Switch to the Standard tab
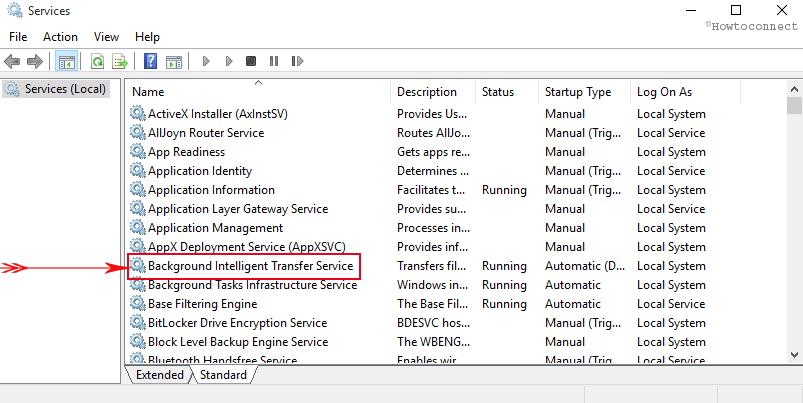Viewport: 803px width, 403px height. coord(223,375)
